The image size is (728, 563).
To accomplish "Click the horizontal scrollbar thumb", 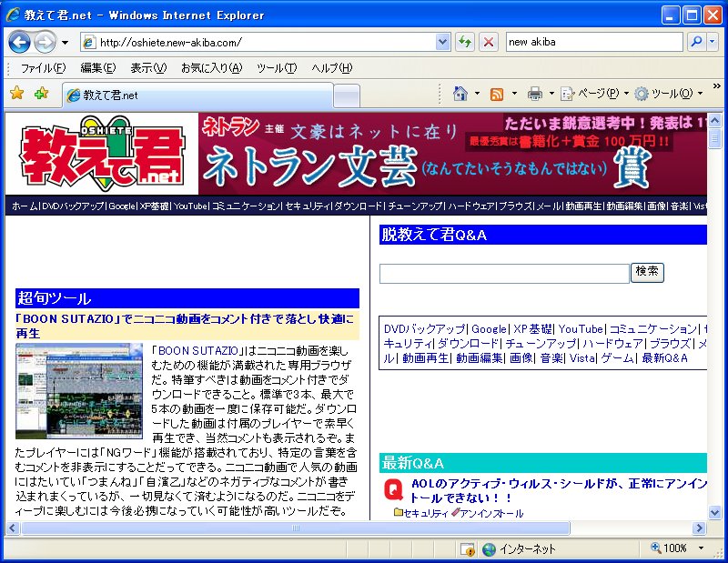I will point(295,528).
